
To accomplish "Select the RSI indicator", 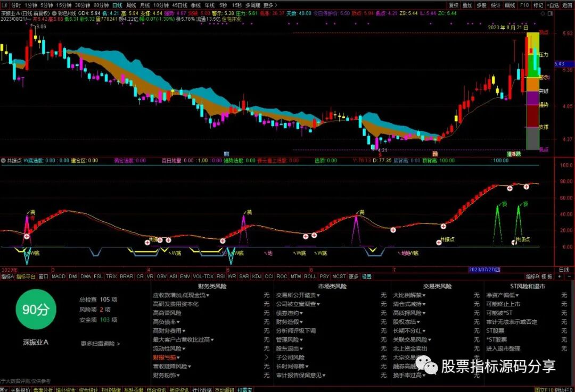I will tap(220, 277).
